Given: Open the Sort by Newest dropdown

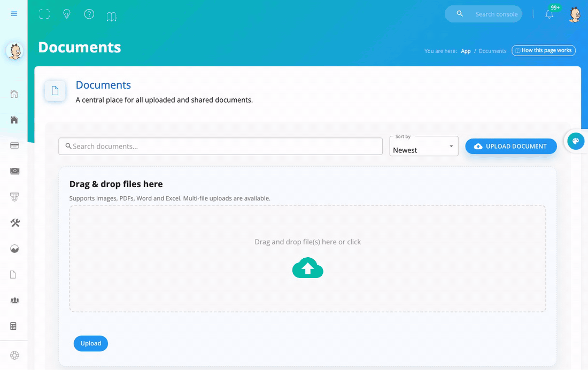Looking at the screenshot, I should coord(424,147).
